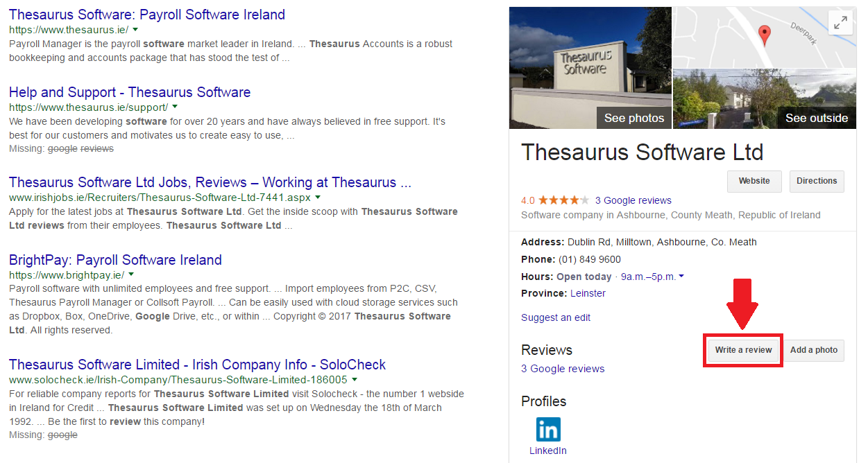Click the LinkedIn profile icon
Viewport: 868px width, 463px height.
click(548, 430)
